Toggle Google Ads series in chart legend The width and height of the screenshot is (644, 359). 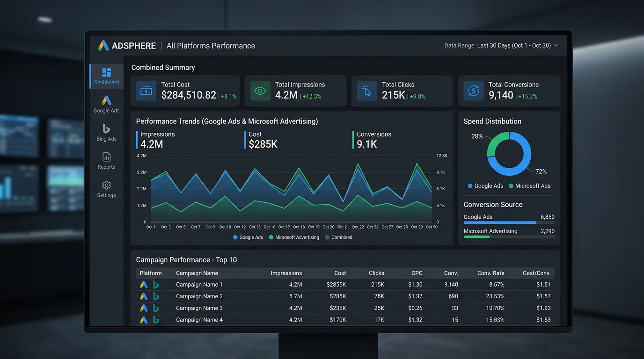tap(248, 237)
